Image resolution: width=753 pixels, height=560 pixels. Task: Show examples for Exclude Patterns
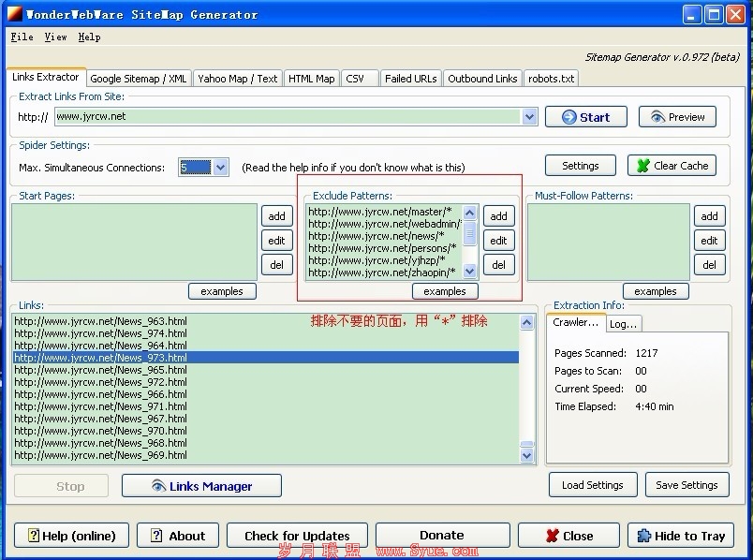coord(445,291)
